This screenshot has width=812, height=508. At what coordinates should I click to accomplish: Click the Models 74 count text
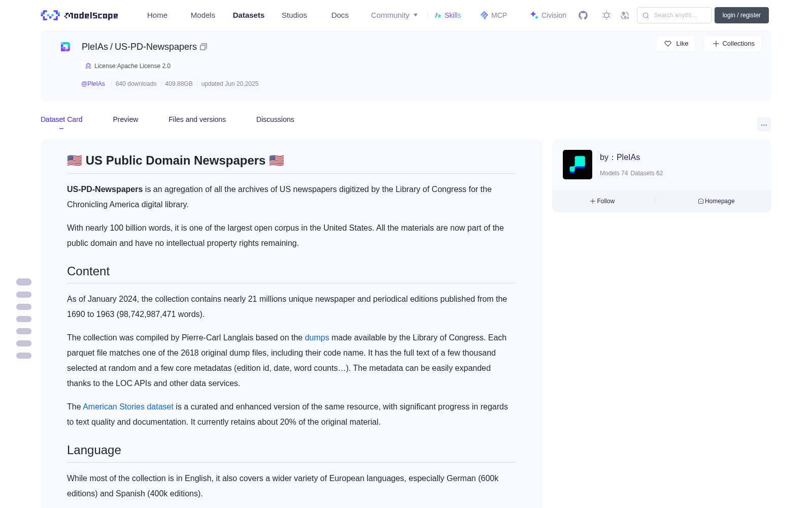(614, 173)
